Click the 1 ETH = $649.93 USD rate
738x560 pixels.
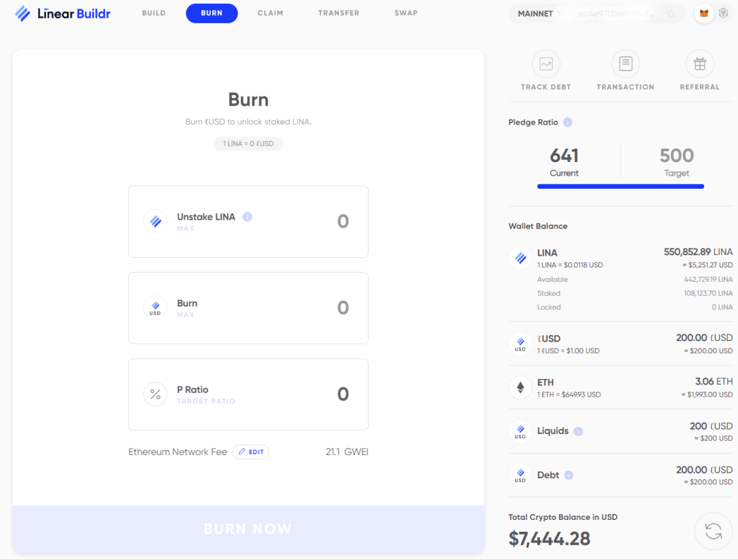point(569,394)
